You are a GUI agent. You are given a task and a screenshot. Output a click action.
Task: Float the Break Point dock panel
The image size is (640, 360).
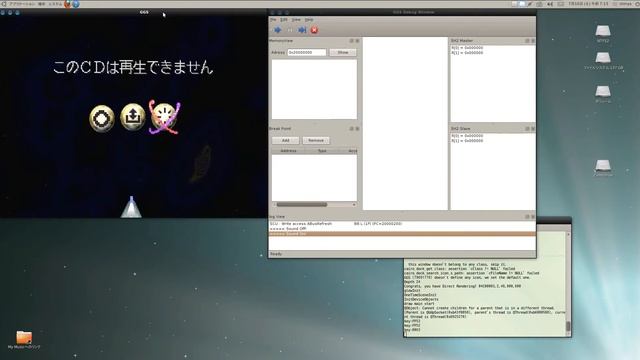[351, 129]
